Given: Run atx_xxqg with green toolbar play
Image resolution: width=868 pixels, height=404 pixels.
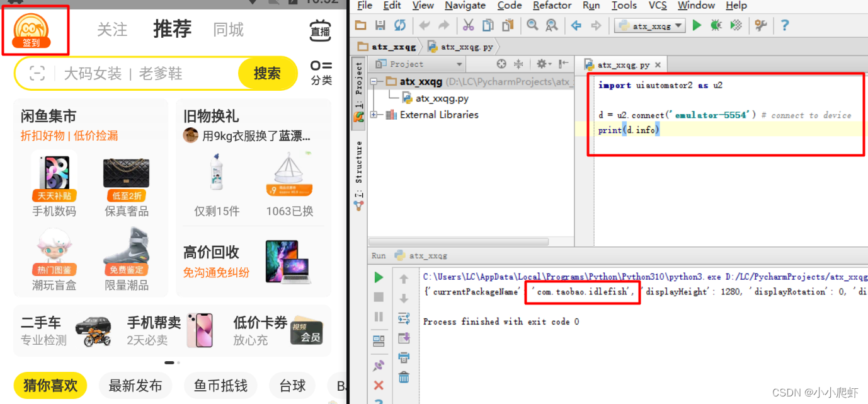Looking at the screenshot, I should click(697, 25).
